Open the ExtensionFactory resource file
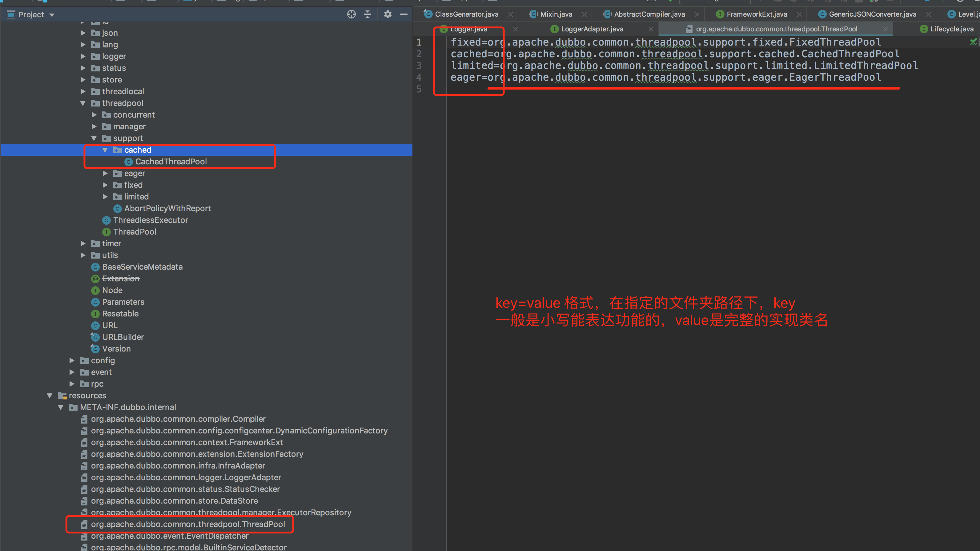This screenshot has height=551, width=980. [192, 454]
